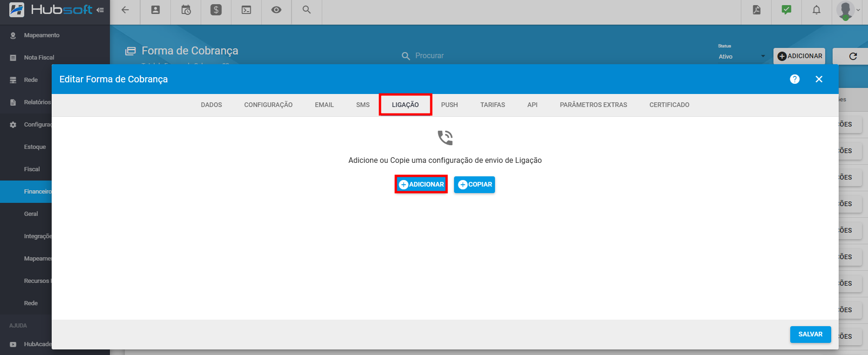This screenshot has width=868, height=355.
Task: Click the back arrow in top toolbar
Action: 125,10
